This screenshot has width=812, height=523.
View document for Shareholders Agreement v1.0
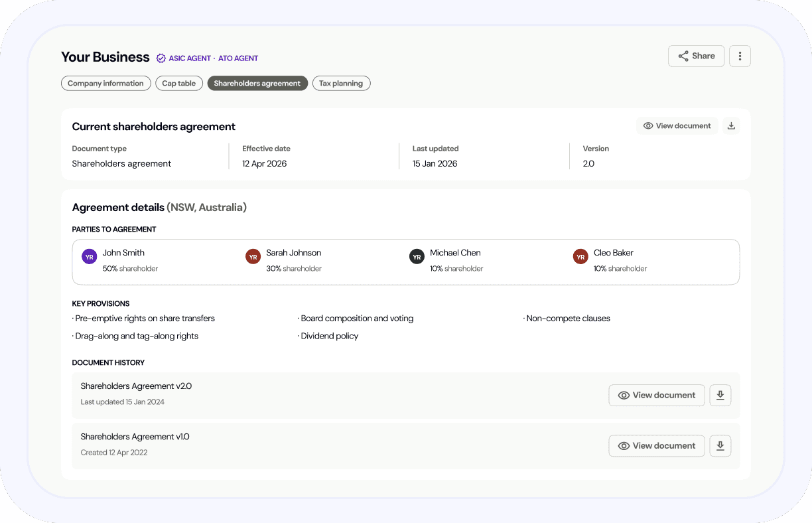[x=656, y=446]
